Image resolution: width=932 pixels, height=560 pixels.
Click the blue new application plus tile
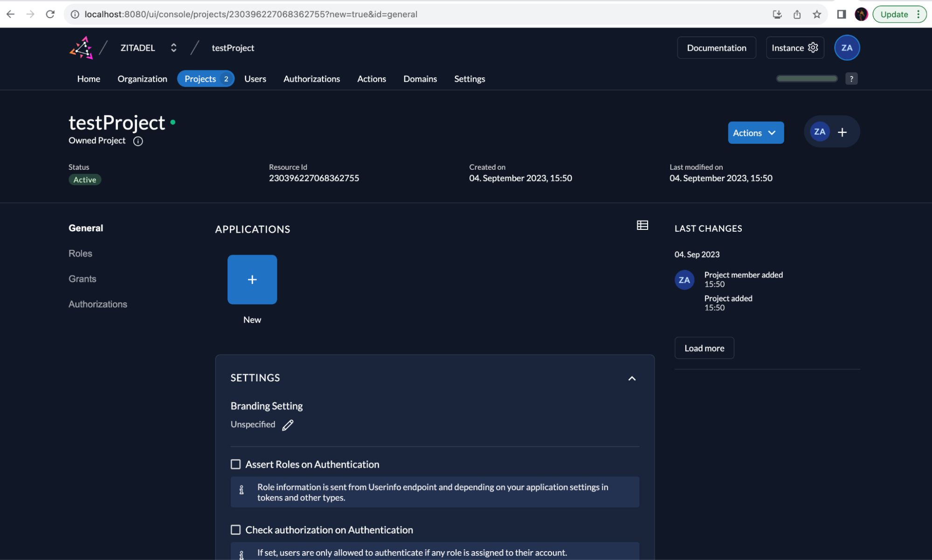coord(252,279)
